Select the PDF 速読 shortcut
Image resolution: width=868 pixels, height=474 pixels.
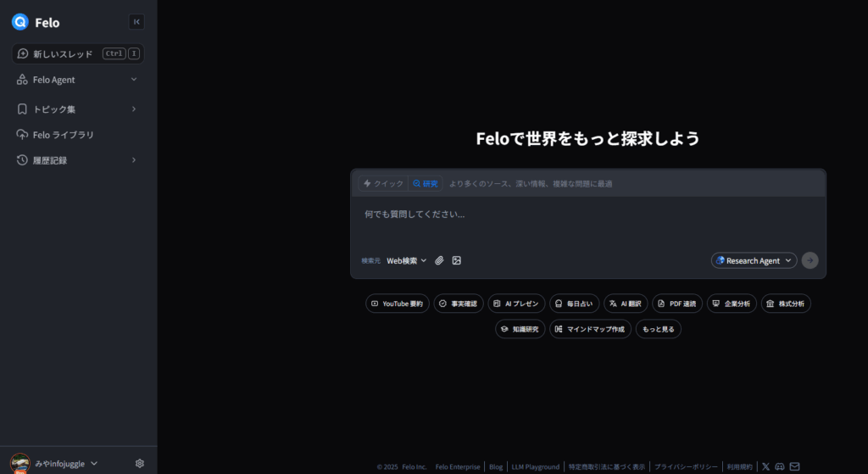677,304
